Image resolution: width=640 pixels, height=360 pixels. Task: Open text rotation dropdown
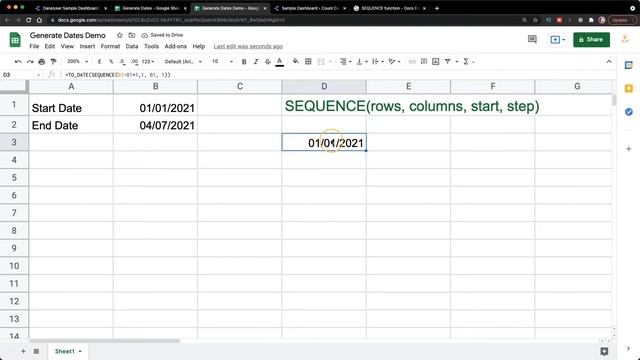[394, 62]
